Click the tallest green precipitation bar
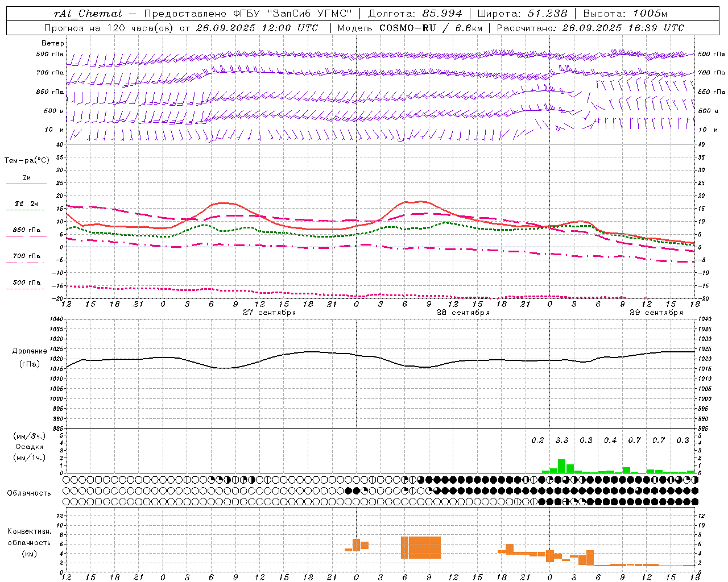Viewport: 728px width, 582px height. (x=562, y=466)
